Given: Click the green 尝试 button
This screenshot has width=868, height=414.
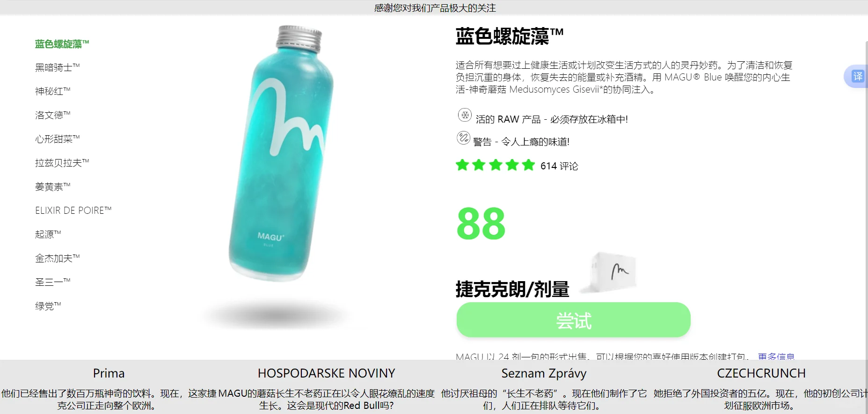Looking at the screenshot, I should [573, 320].
